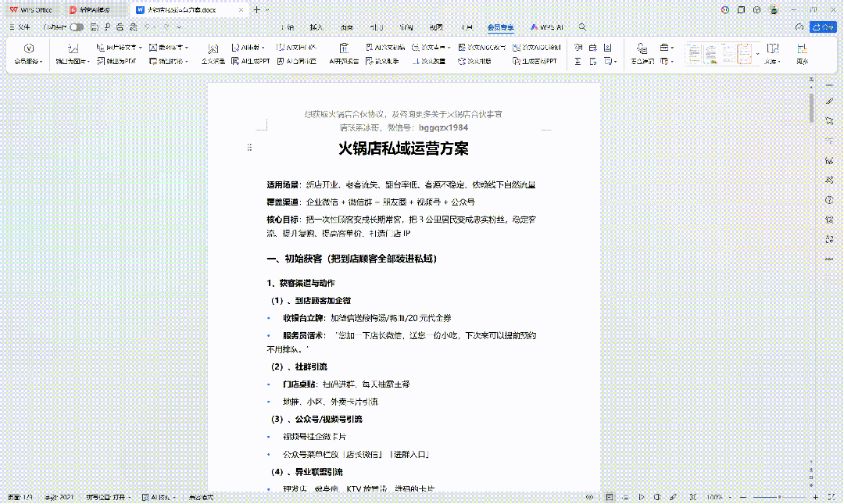
Task: Click the 100% zoom level value
Action: [714, 497]
